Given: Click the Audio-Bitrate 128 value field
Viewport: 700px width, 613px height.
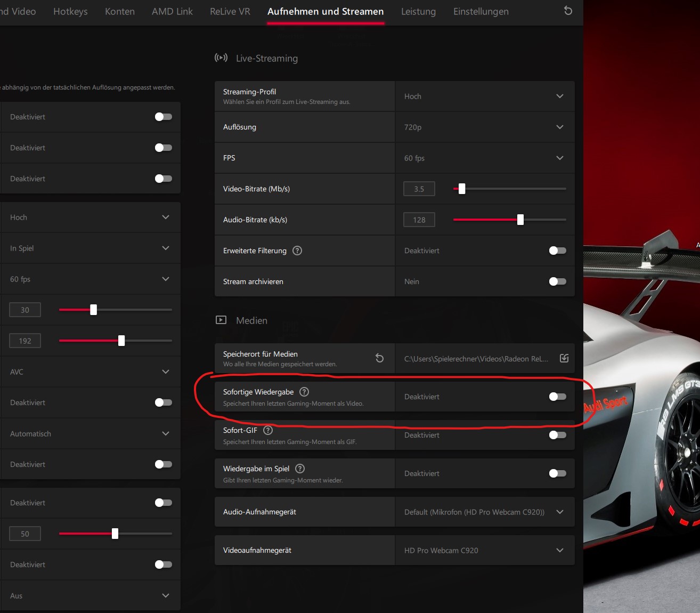Looking at the screenshot, I should click(419, 220).
